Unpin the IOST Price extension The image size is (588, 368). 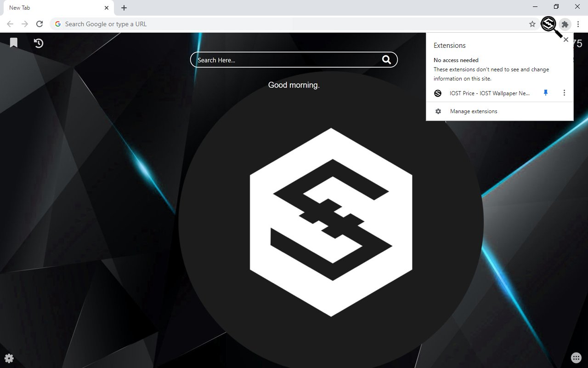(546, 93)
